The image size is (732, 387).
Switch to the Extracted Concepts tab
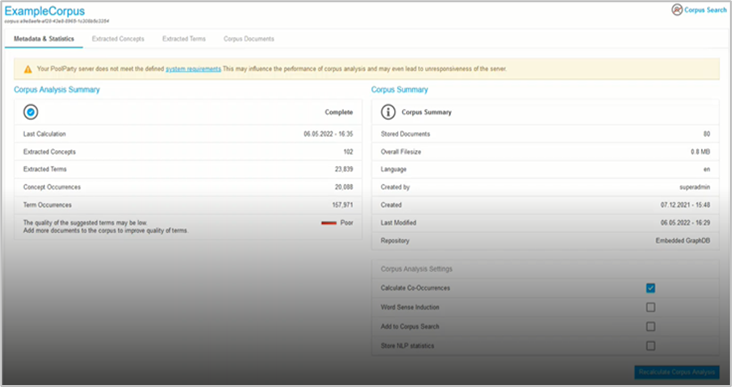click(x=118, y=39)
